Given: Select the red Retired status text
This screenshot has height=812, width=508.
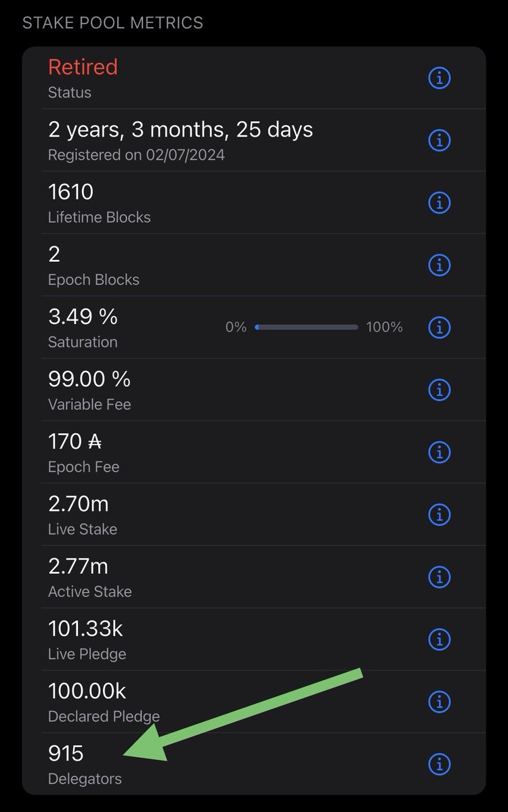Looking at the screenshot, I should (83, 67).
